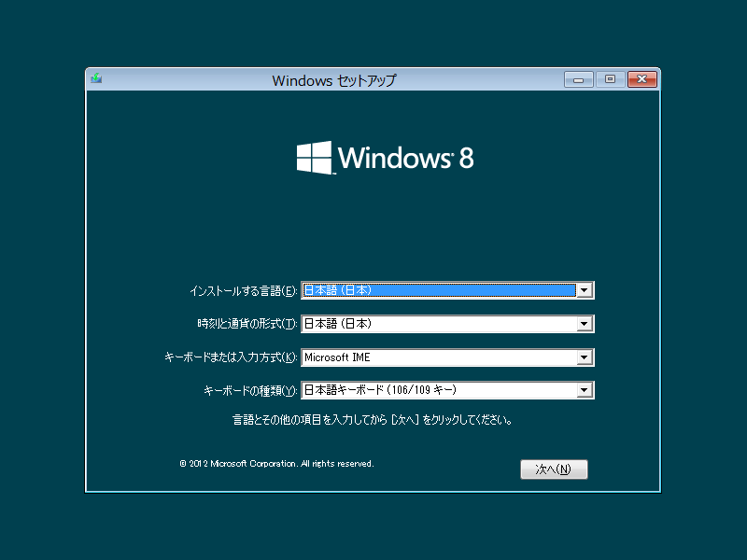Viewport: 747px width, 560px height.
Task: Click the インストールする言語(E) label
Action: tap(243, 291)
